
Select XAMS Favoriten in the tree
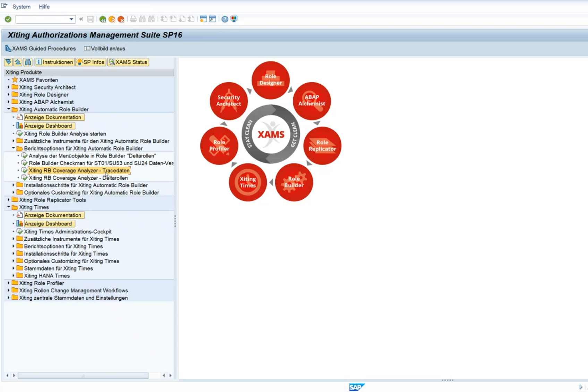pos(39,80)
